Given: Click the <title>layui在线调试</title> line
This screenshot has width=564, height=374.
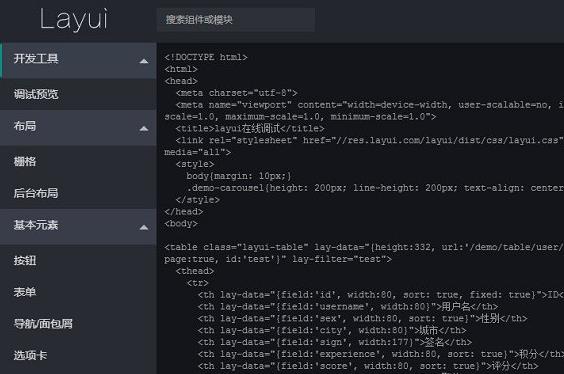Looking at the screenshot, I should tap(250, 128).
